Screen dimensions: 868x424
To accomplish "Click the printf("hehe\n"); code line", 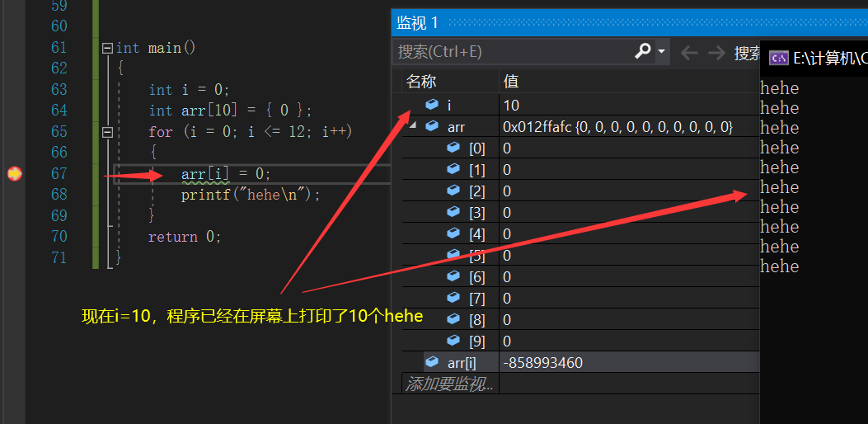I will 251,196.
